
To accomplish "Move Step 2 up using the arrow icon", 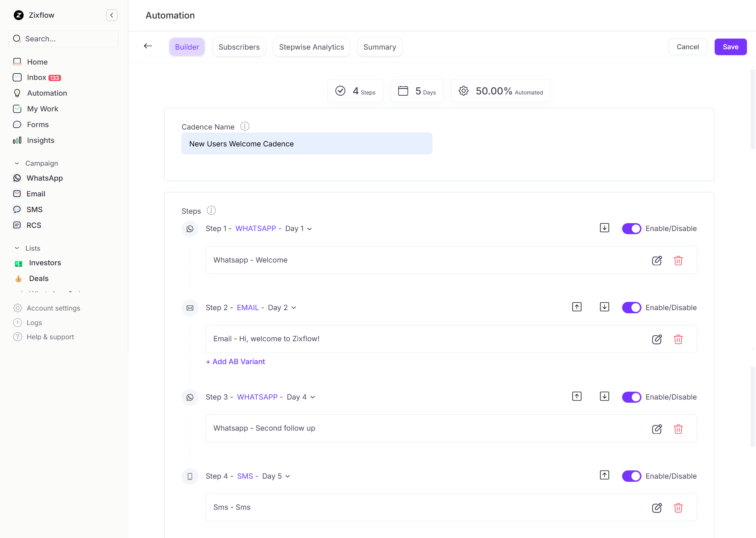I will tap(576, 307).
